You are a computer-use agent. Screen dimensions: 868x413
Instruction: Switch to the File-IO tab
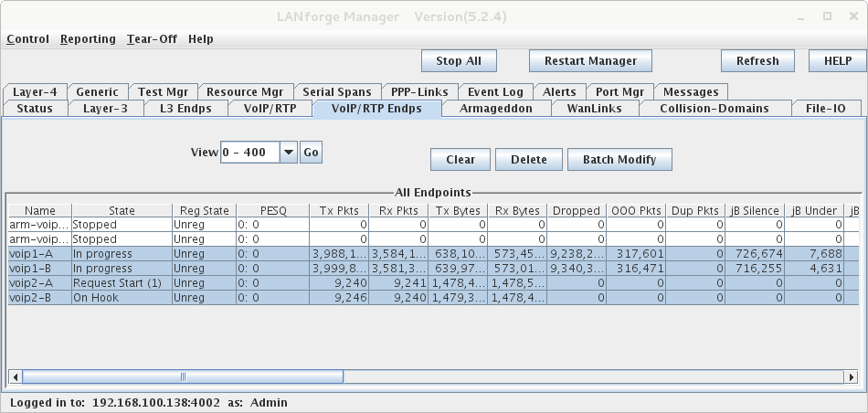point(826,109)
